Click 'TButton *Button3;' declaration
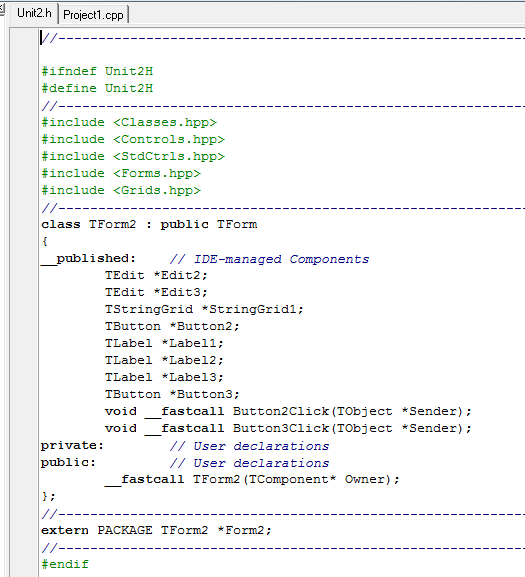 point(172,394)
